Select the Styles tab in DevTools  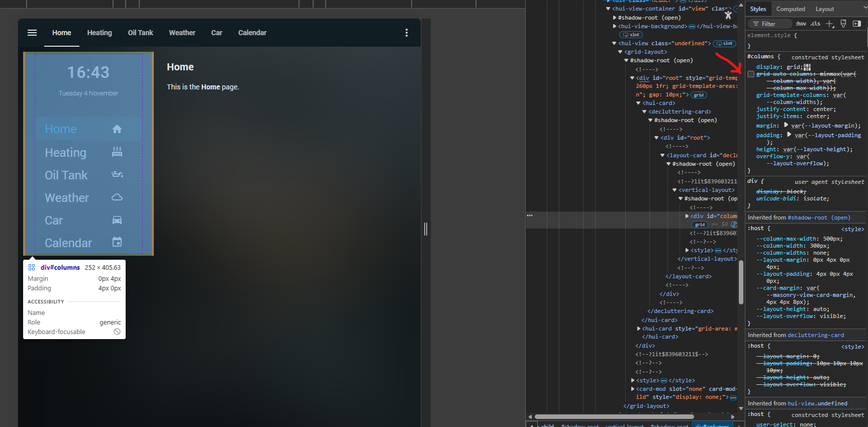click(758, 9)
